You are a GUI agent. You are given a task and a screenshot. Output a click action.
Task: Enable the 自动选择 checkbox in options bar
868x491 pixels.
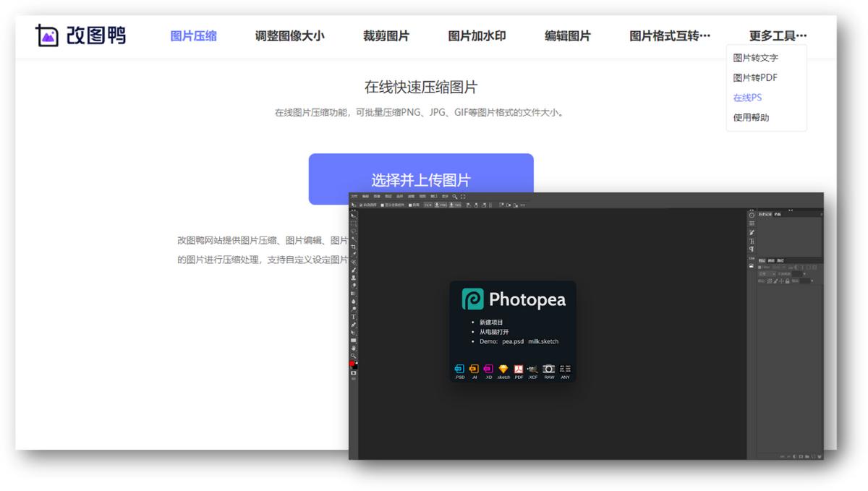click(x=362, y=205)
